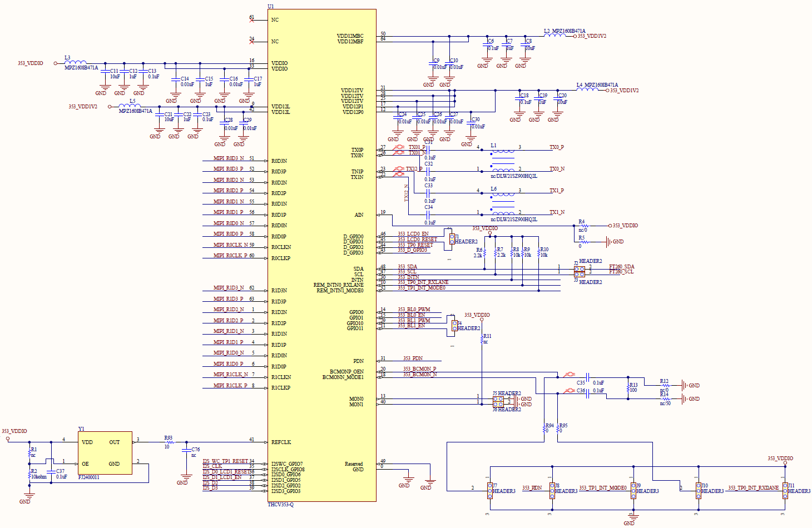
Task: Select the FT260_SDA net label
Action: tap(621, 267)
